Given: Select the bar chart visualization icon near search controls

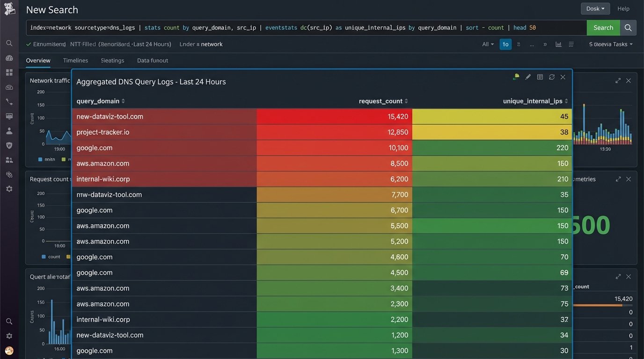Looking at the screenshot, I should click(x=558, y=43).
